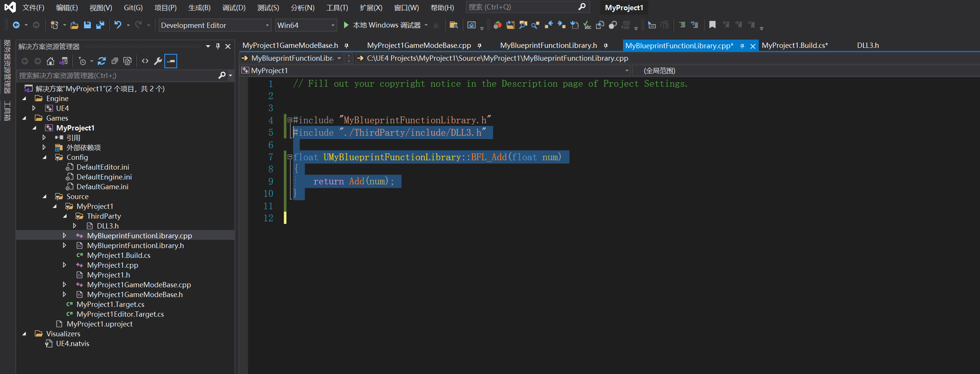Image resolution: width=980 pixels, height=374 pixels.
Task: Open the MyProject1 project scope dropdown in editor
Action: point(435,71)
